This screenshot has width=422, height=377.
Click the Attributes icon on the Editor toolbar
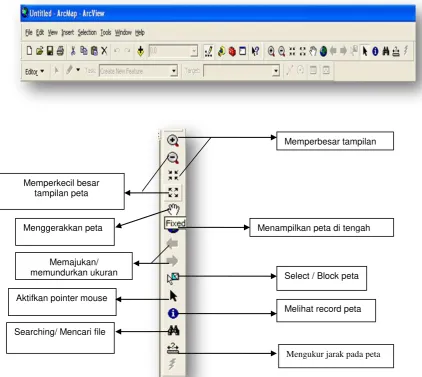313,70
